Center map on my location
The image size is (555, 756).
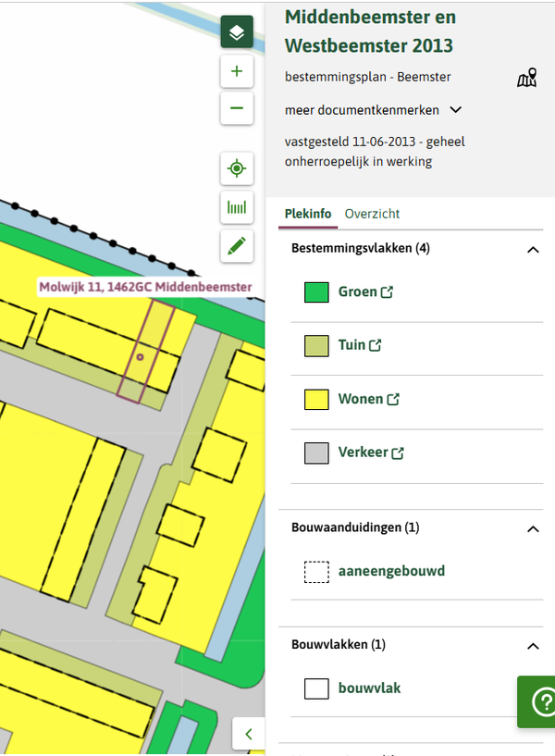(x=237, y=168)
